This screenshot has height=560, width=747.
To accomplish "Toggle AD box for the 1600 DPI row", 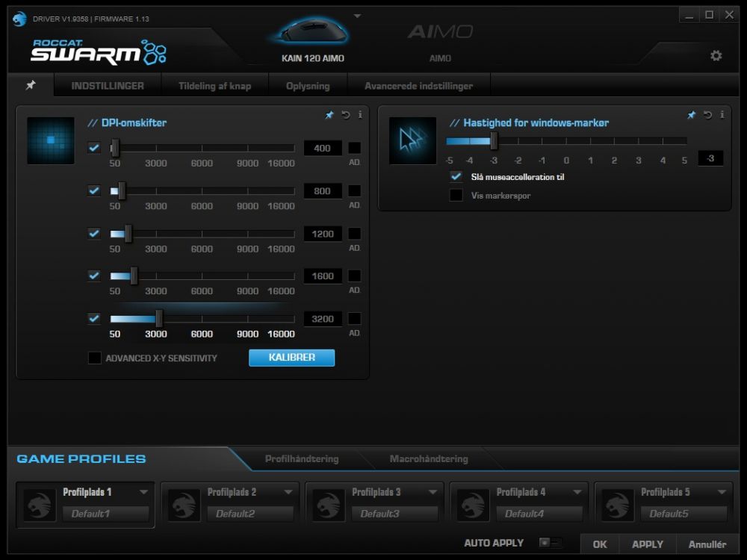I will point(354,276).
